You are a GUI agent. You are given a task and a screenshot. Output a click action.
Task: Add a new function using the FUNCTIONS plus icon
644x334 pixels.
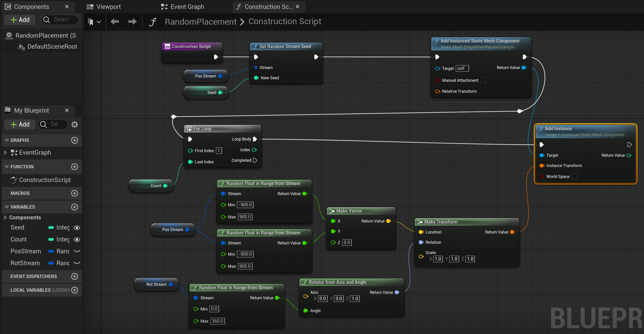75,167
